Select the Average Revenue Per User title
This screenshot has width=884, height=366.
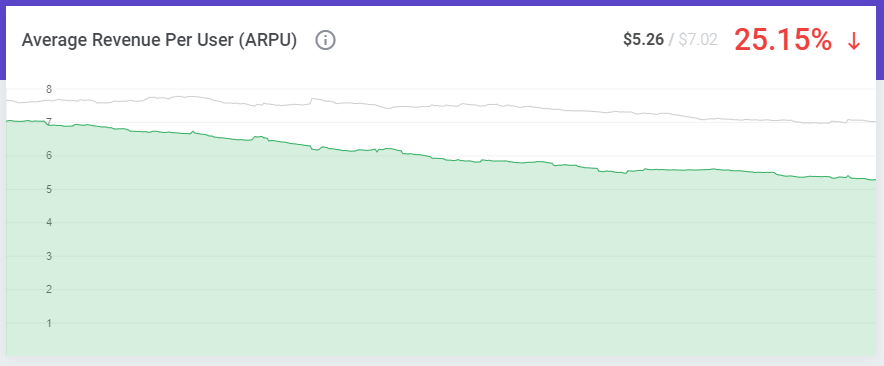pyautogui.click(x=159, y=41)
